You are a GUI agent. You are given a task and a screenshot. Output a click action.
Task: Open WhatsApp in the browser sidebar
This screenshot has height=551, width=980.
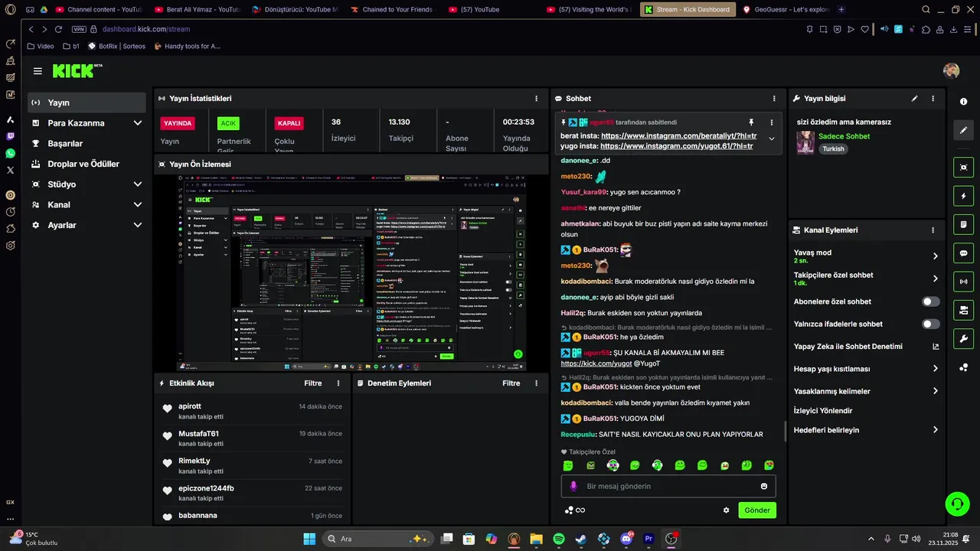[10, 153]
